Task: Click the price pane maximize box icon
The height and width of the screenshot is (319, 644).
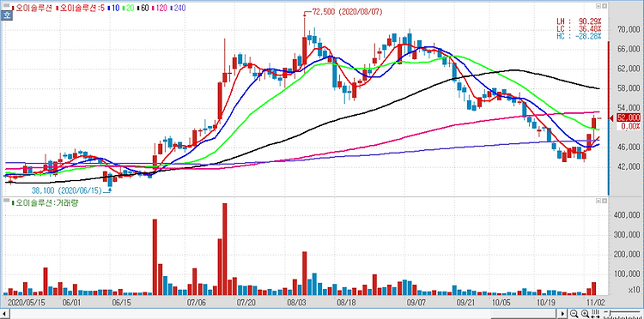Action: [x=598, y=6]
